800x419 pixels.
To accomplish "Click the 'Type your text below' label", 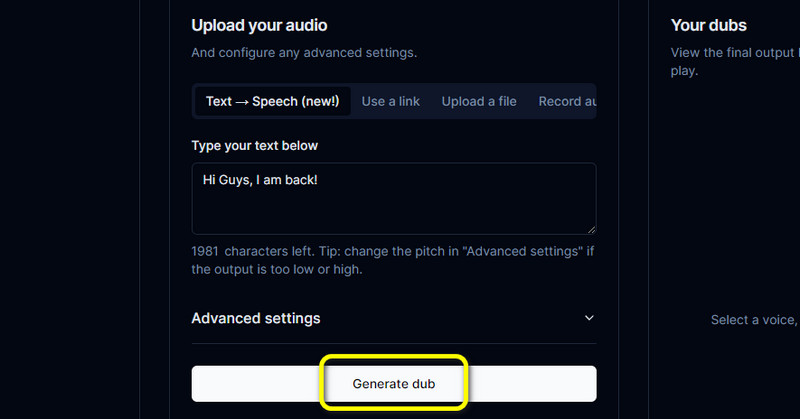I will click(x=255, y=146).
